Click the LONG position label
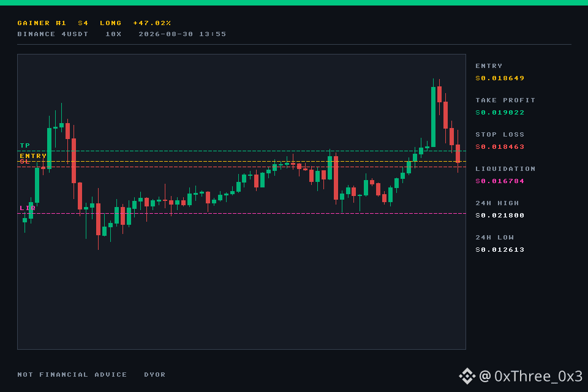 point(111,23)
